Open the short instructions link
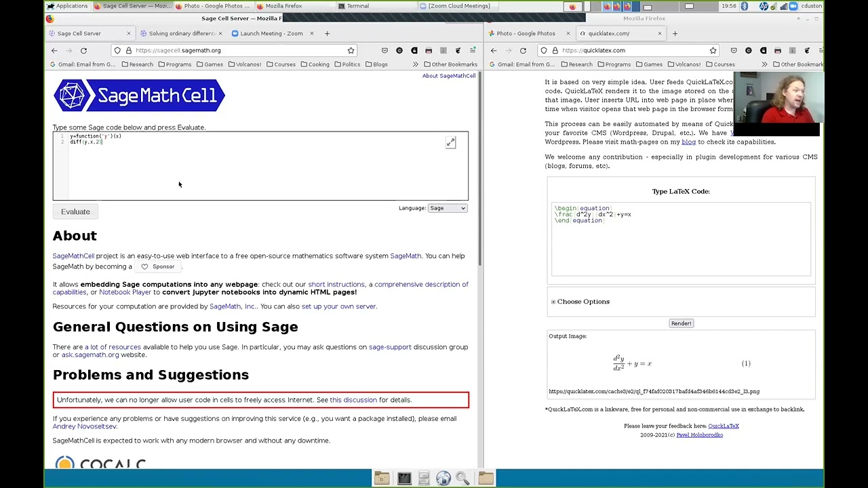This screenshot has width=868, height=488. point(336,285)
